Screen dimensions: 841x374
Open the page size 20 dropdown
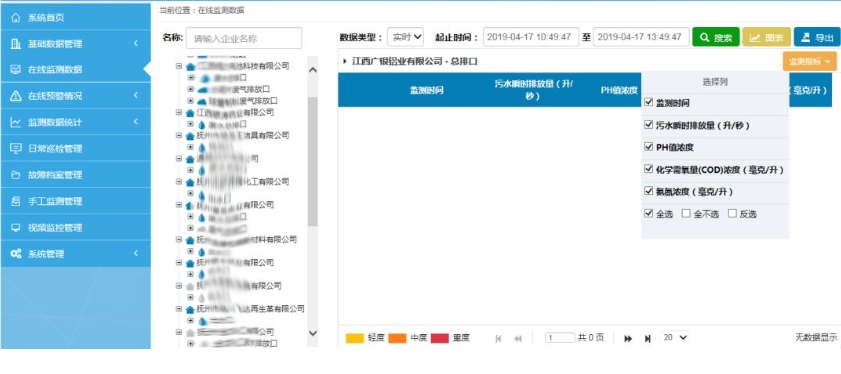coord(675,337)
